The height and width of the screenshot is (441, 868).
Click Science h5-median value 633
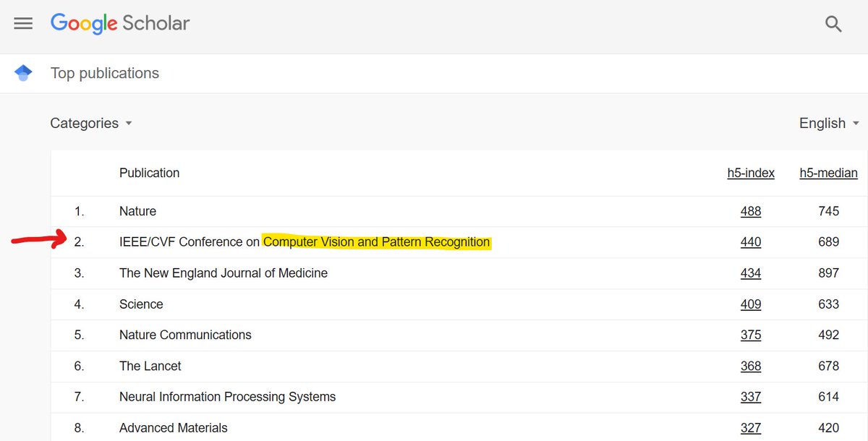[x=828, y=304]
